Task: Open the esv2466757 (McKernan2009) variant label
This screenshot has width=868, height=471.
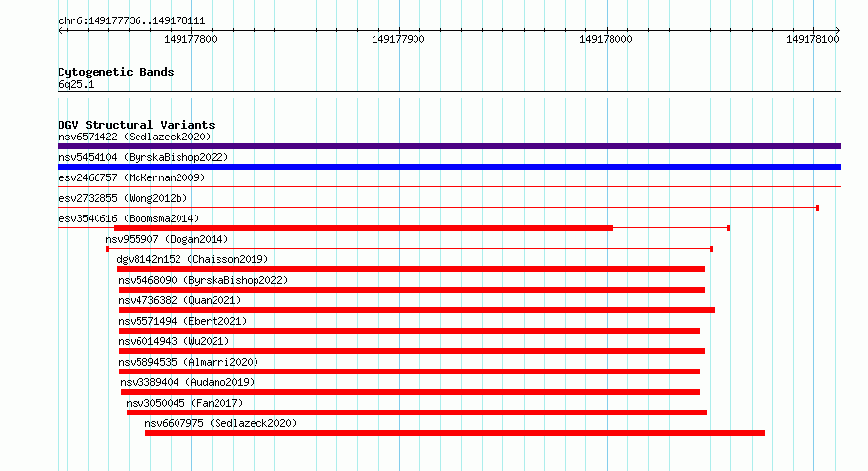Action: 132,177
